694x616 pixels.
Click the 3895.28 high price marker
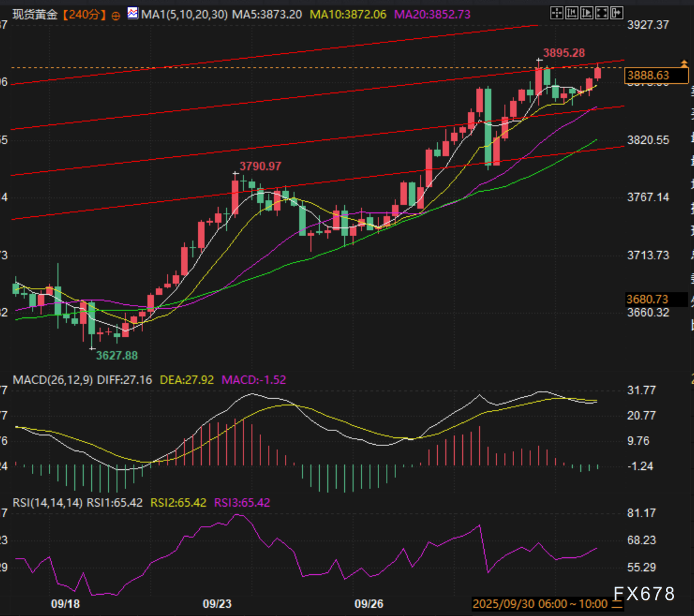coord(563,52)
